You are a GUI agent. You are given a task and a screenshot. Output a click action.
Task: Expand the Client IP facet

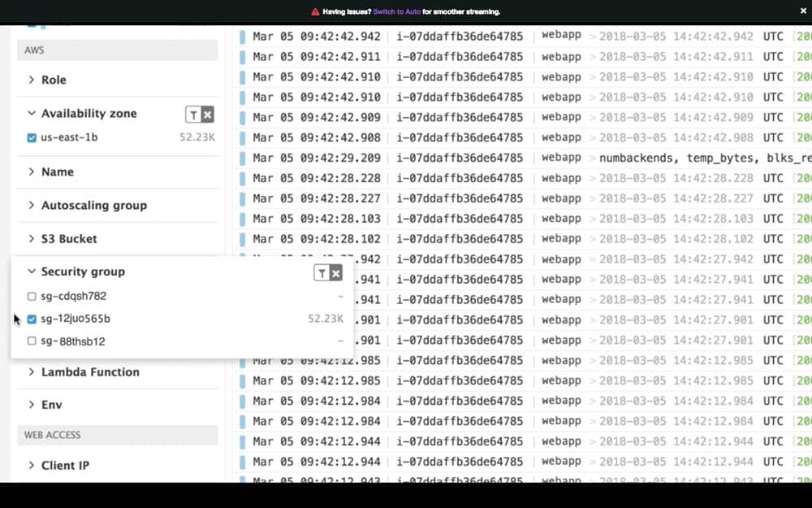point(65,466)
